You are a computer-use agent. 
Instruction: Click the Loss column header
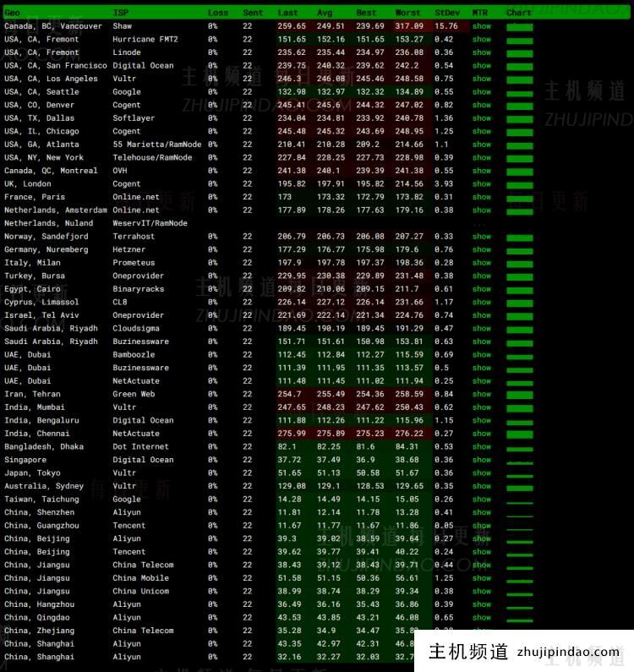(218, 13)
